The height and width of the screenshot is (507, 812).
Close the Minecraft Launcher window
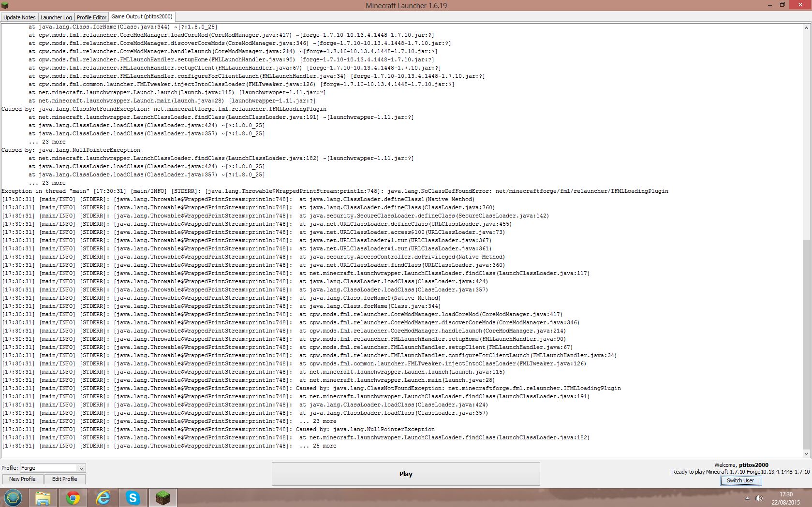point(800,5)
